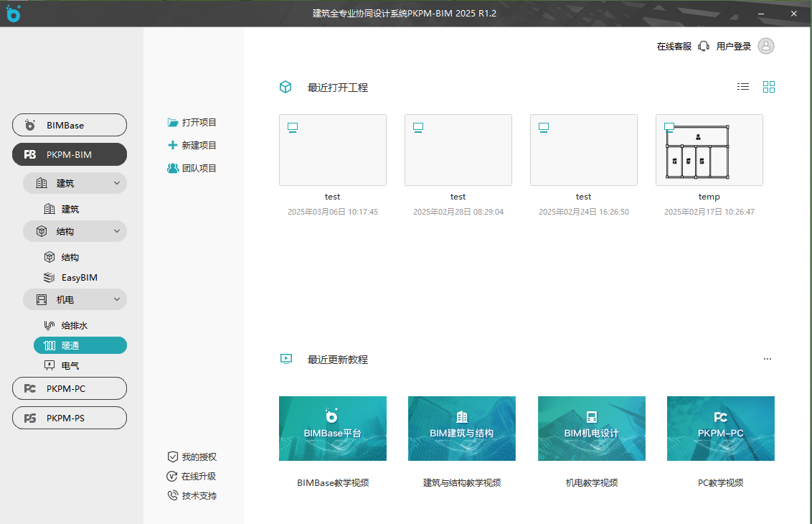Select EasyBIM in the sidebar
This screenshot has height=524, width=812.
(79, 277)
